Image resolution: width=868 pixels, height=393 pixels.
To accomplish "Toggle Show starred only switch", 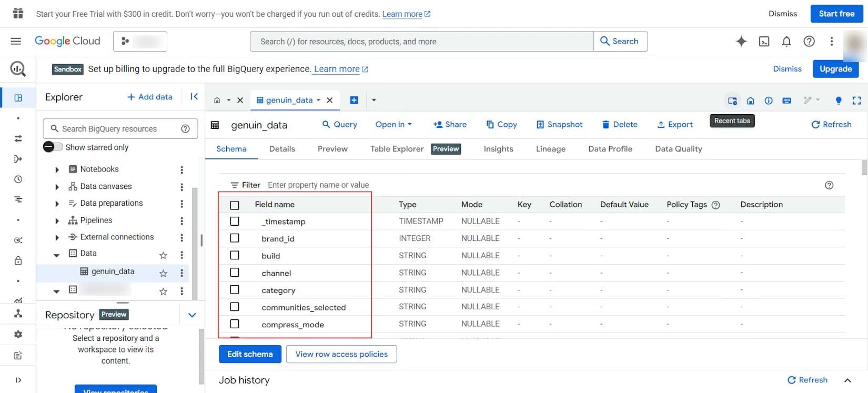I will [x=53, y=147].
